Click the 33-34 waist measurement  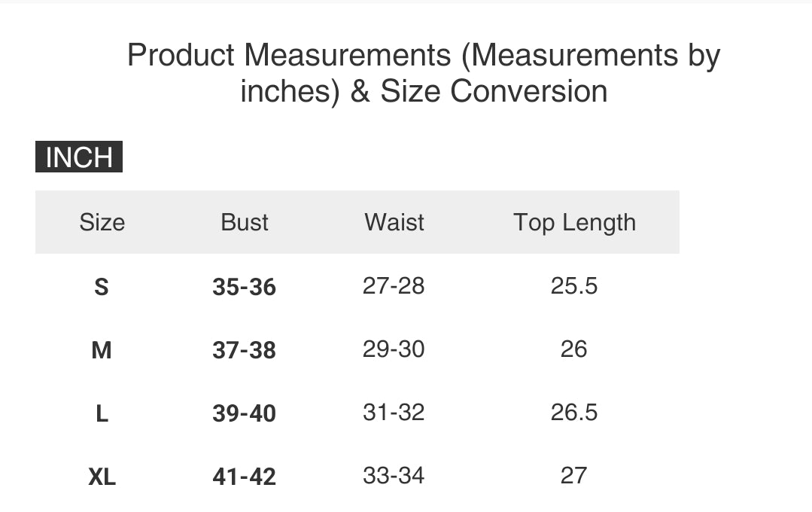pyautogui.click(x=394, y=476)
